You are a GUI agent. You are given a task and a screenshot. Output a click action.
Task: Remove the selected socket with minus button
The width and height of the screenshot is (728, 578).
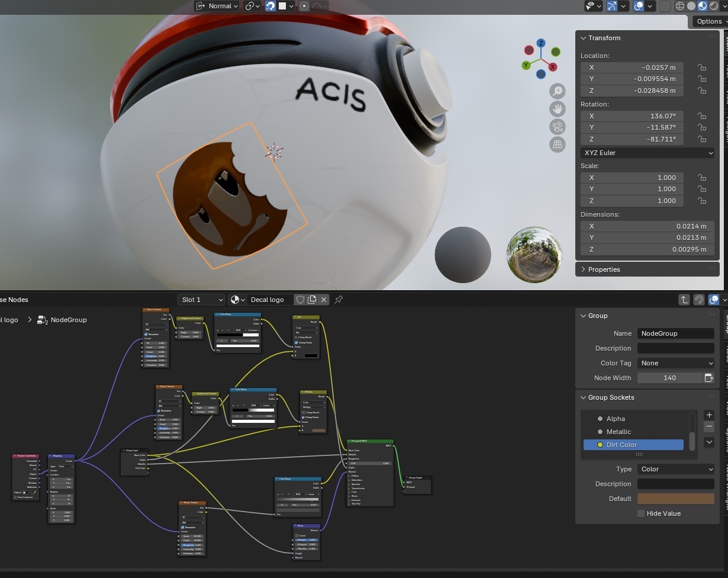pos(709,427)
